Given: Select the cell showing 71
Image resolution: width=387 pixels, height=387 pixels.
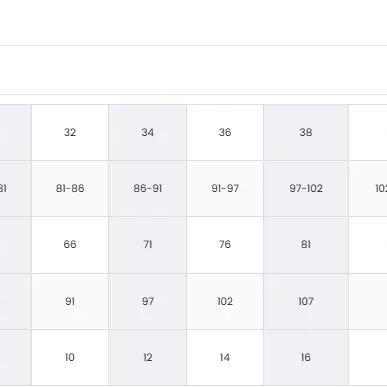Looking at the screenshot, I should [148, 245].
